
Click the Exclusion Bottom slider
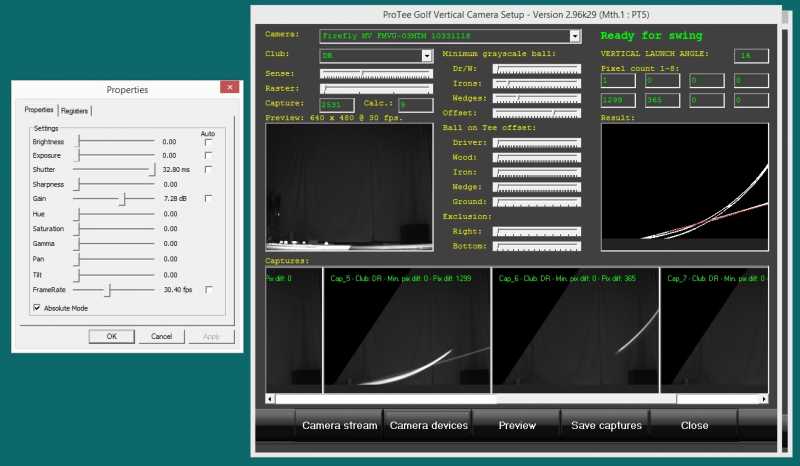537,246
